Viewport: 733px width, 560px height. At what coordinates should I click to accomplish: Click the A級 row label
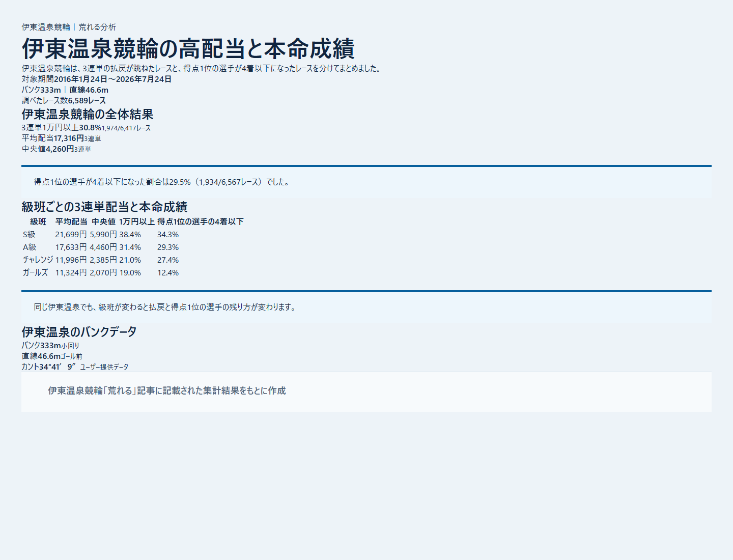(x=30, y=247)
